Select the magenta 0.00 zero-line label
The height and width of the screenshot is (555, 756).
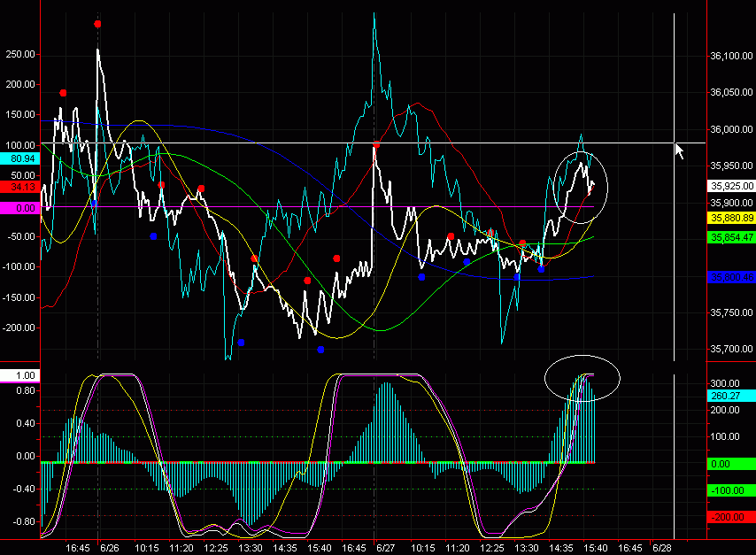[x=19, y=208]
